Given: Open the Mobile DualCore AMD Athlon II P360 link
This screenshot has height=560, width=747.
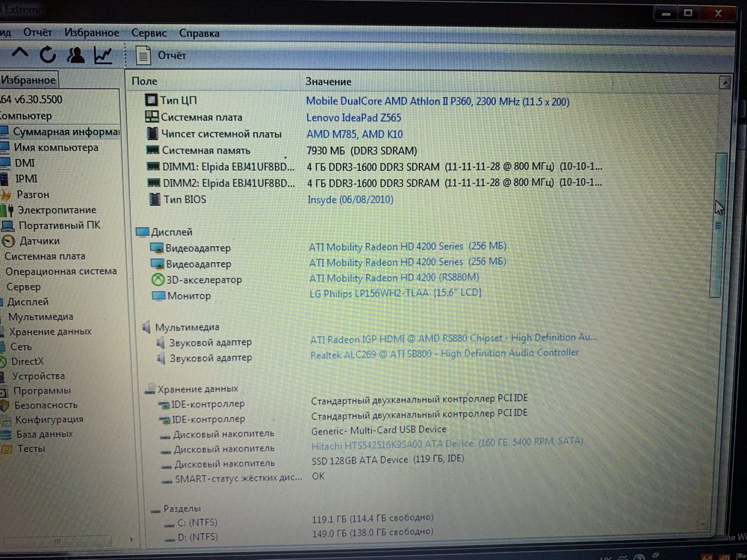Looking at the screenshot, I should pyautogui.click(x=437, y=102).
